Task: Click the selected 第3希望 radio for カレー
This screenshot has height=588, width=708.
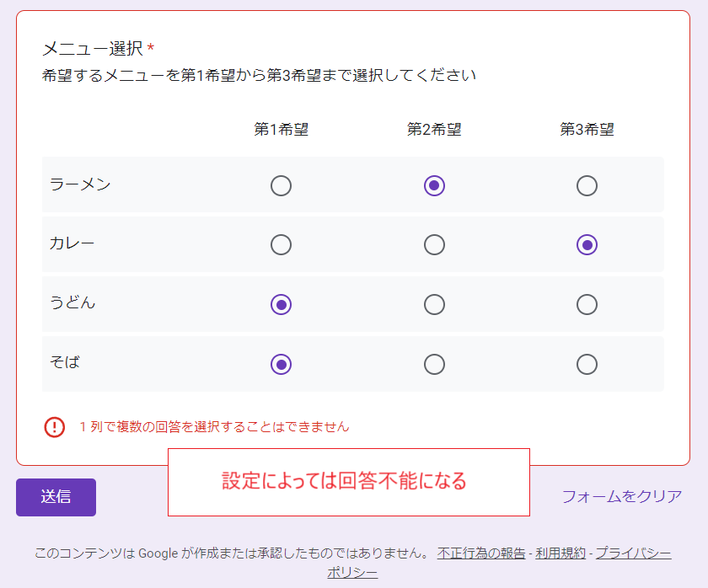Action: 587,245
